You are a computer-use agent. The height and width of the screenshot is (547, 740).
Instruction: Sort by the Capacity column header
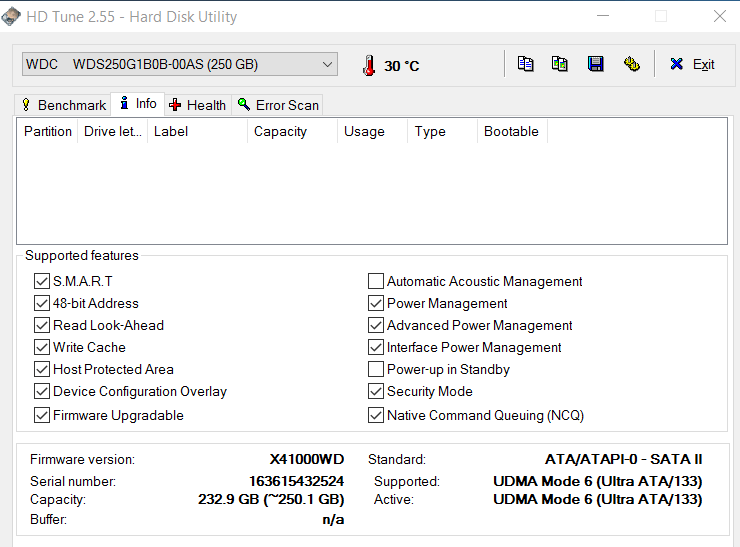[x=293, y=131]
